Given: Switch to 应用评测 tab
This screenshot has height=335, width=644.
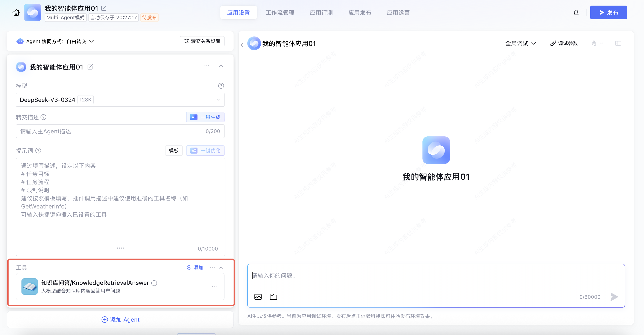Looking at the screenshot, I should coord(321,12).
